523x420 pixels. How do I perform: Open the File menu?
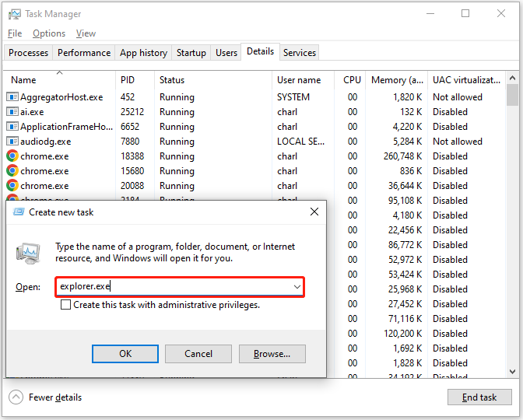tap(15, 33)
